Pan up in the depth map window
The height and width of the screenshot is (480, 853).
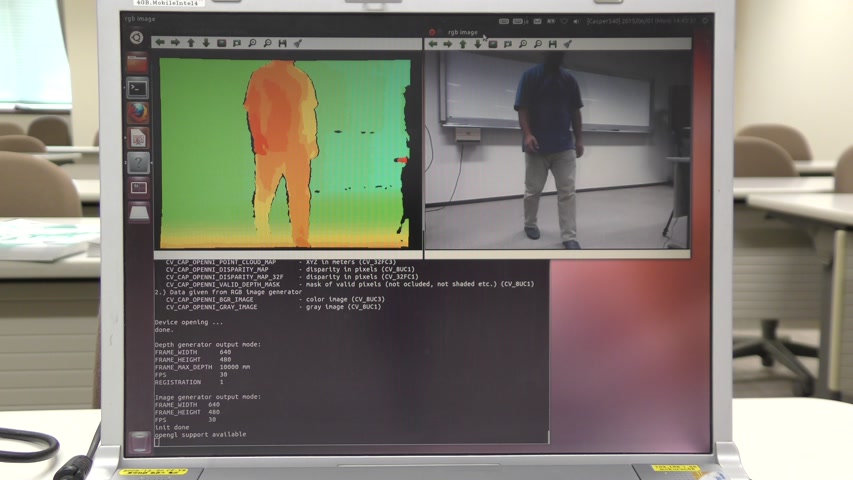click(x=191, y=42)
